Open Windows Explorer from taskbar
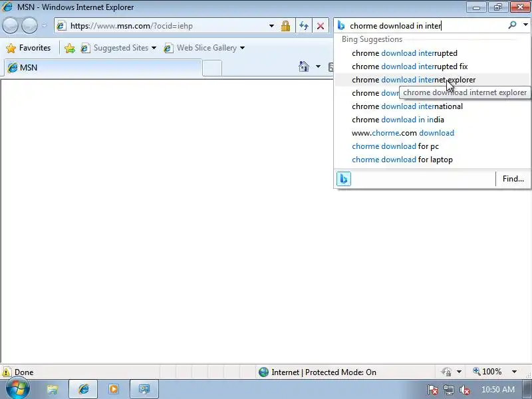 [53, 389]
